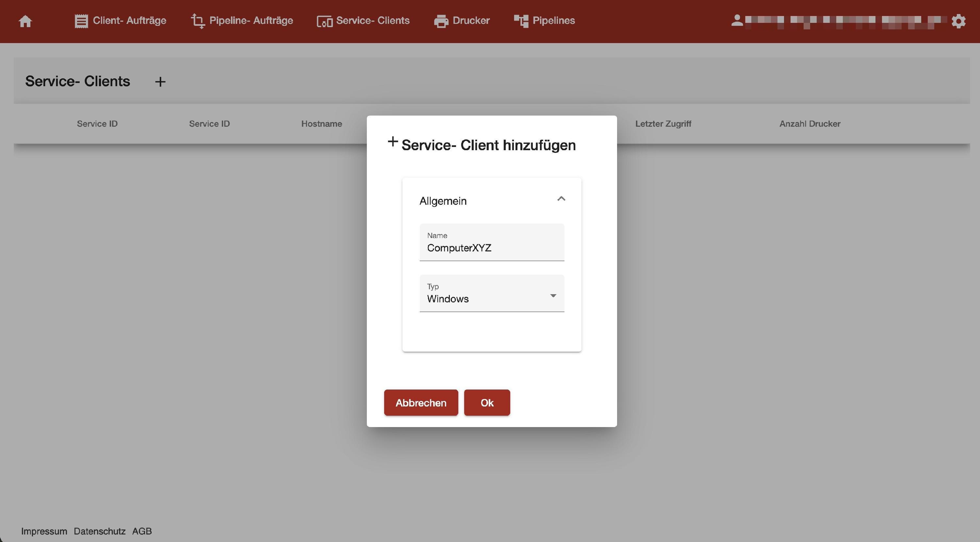Screen dimensions: 980x542
Task: Open the AGB footer link
Action: click(142, 531)
